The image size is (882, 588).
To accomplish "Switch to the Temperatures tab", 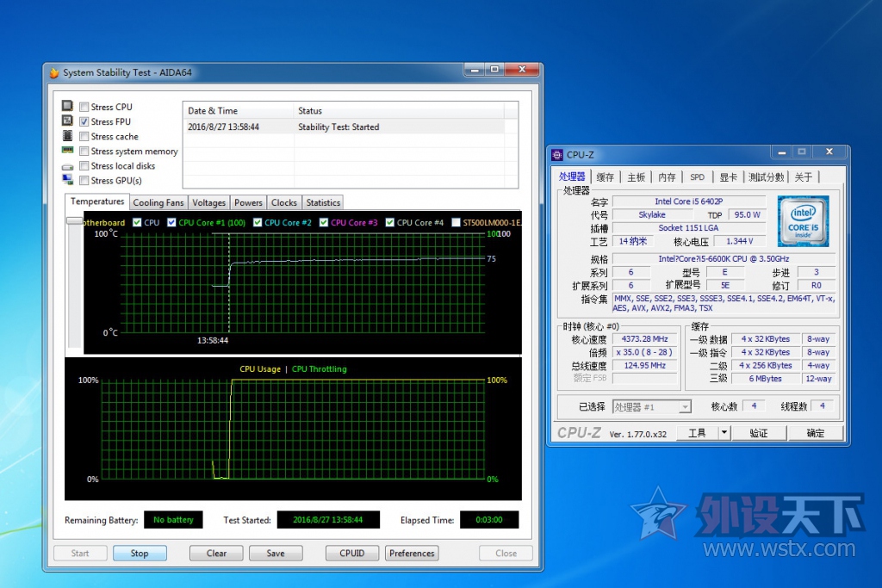I will coord(97,201).
